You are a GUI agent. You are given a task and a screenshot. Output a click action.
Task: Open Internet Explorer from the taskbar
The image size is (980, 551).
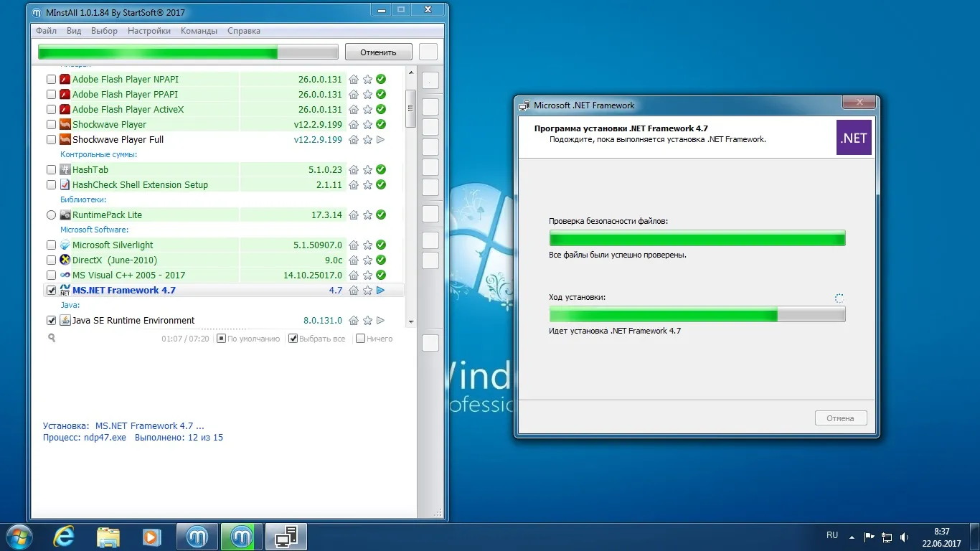coord(64,536)
